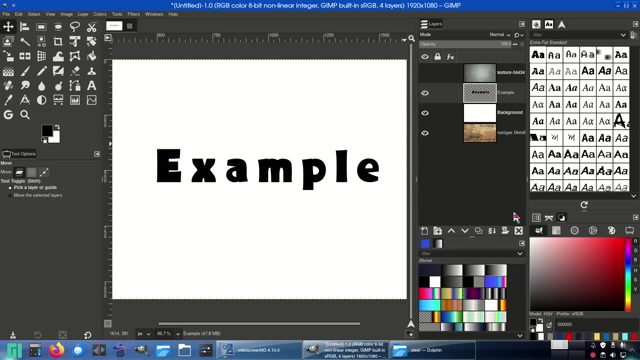Viewport: 640px width, 360px height.
Task: Hide the Example text layer
Action: [x=425, y=93]
